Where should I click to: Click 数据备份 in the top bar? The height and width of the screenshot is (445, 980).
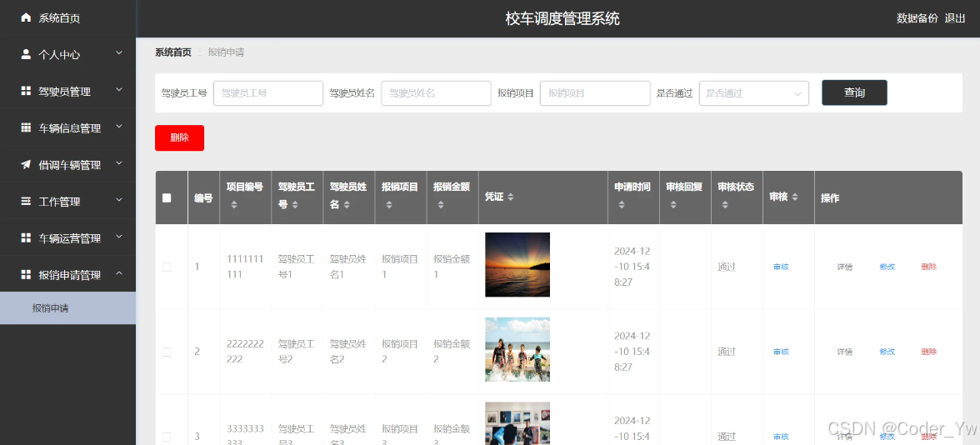(917, 18)
